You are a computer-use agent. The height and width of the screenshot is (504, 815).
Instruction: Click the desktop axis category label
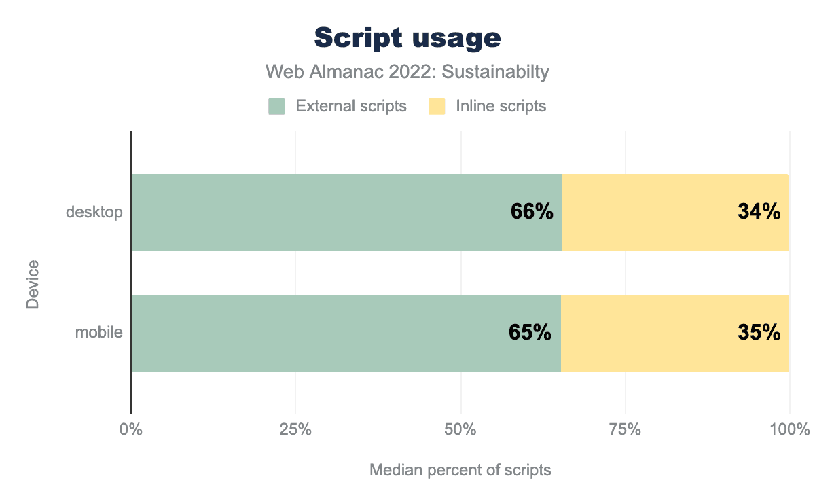(94, 213)
